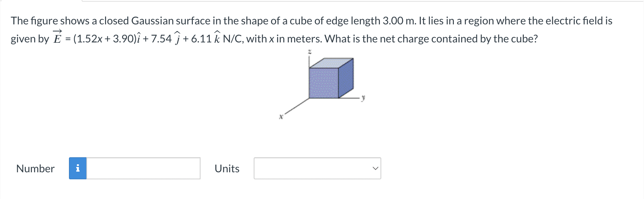Click the y-axis label in the figure
Screen dimensions: 644x199
(x=363, y=97)
